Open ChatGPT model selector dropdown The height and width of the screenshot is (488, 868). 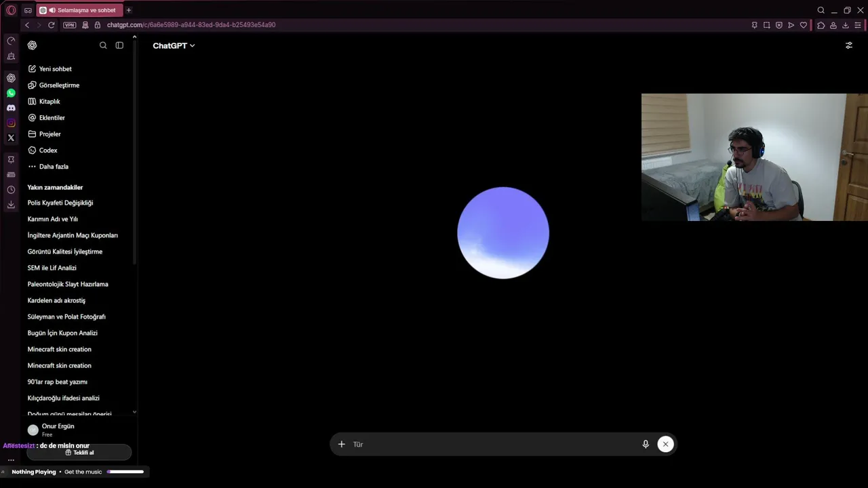[174, 45]
